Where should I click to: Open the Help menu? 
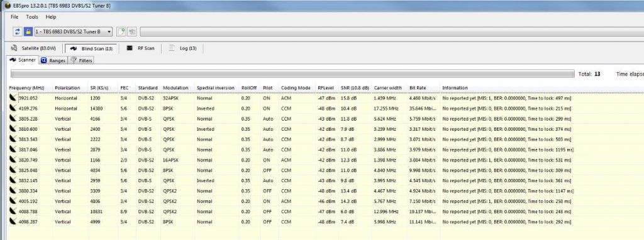pyautogui.click(x=51, y=17)
